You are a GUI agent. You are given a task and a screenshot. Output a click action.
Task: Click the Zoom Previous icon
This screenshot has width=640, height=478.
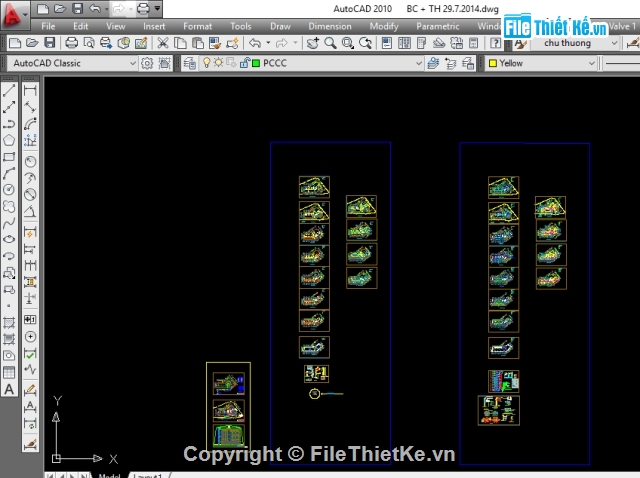[365, 43]
